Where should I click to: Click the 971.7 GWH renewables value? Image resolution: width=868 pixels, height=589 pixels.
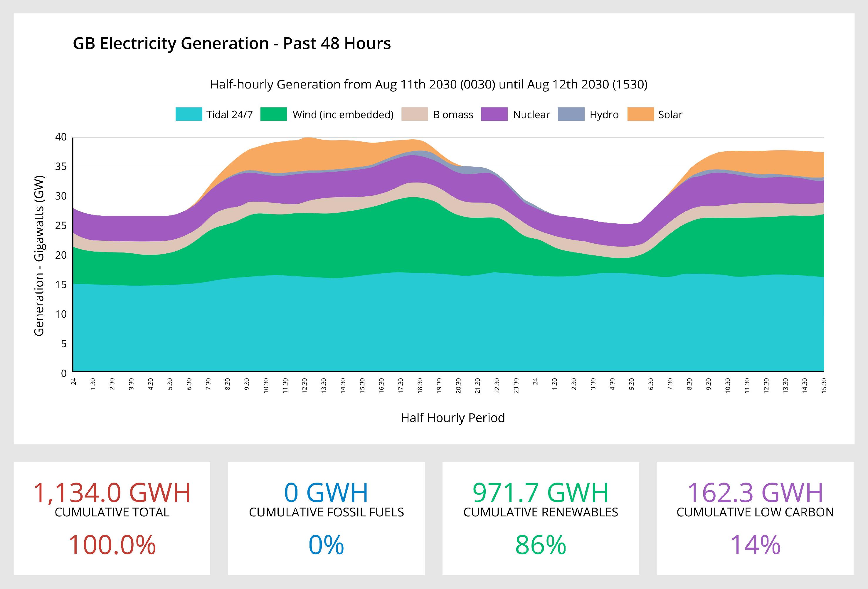click(x=541, y=492)
